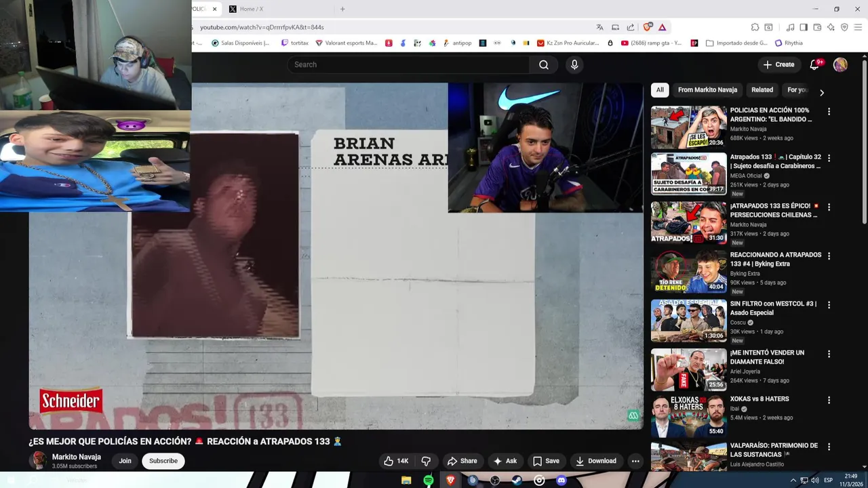The height and width of the screenshot is (488, 868).
Task: Share the video
Action: 462,461
